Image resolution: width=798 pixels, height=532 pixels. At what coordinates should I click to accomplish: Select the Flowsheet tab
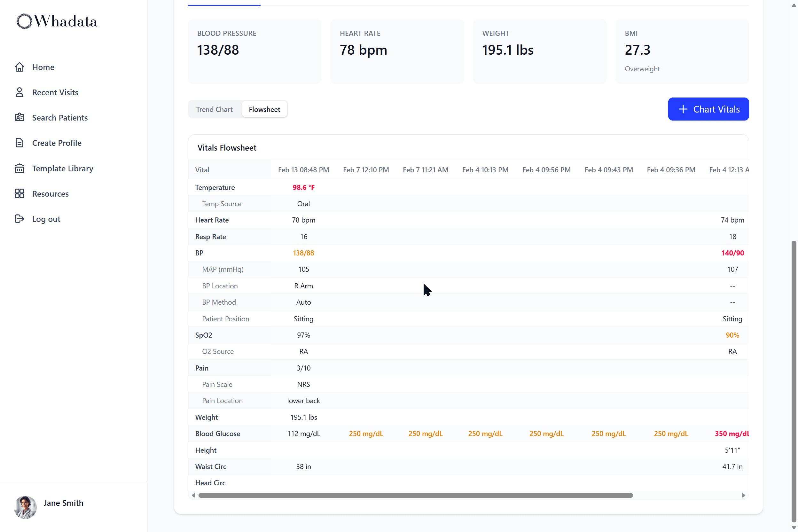pyautogui.click(x=264, y=109)
